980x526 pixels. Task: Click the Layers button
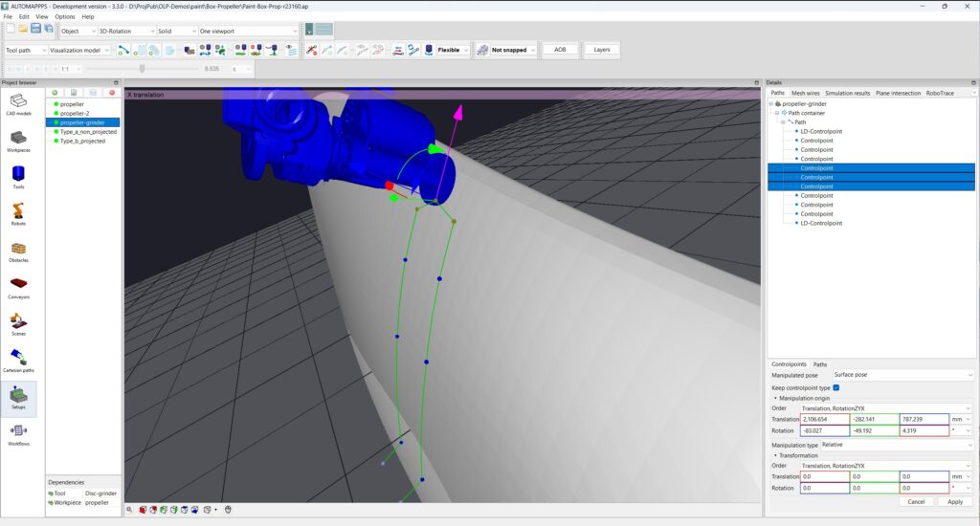602,50
